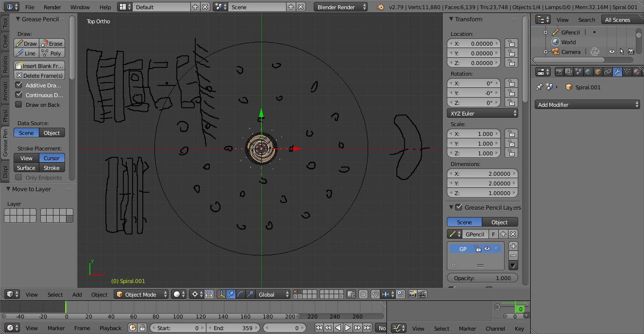
Task: Toggle Location X lock icon
Action: pos(511,43)
